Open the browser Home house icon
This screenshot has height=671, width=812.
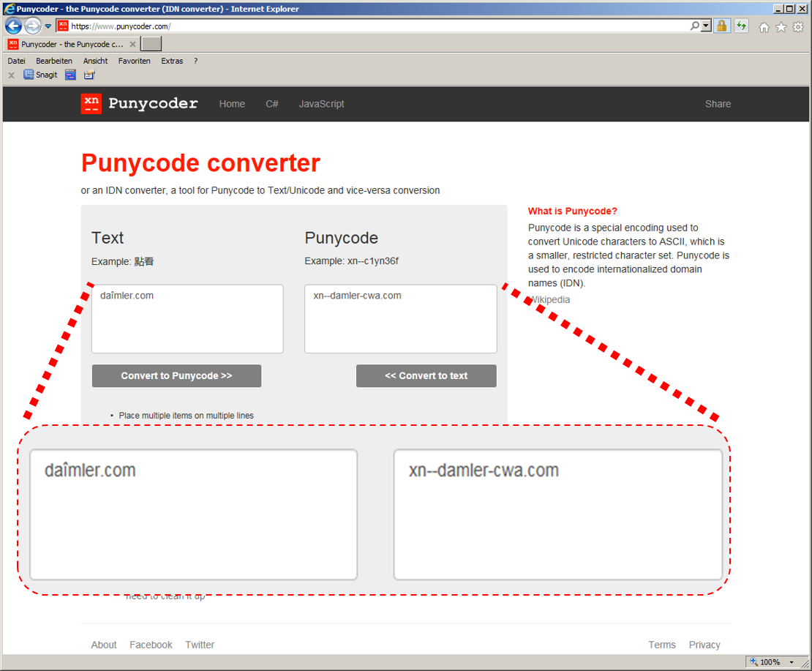click(764, 27)
